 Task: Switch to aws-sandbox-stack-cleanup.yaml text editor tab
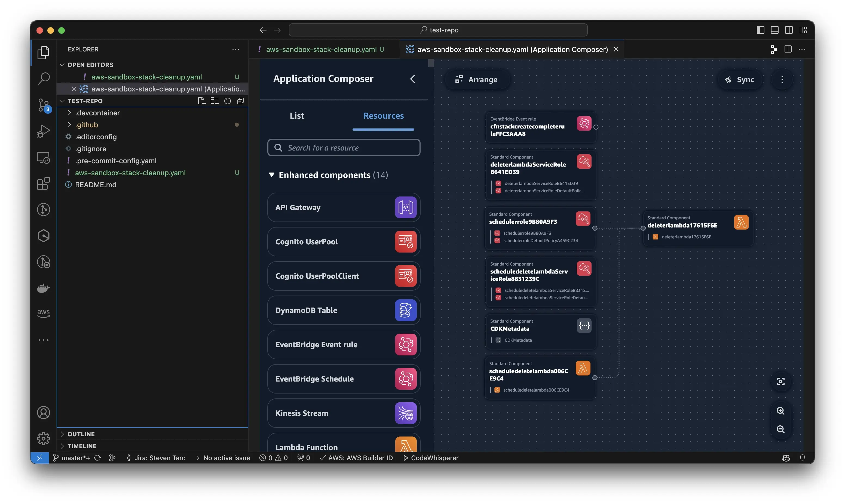tap(324, 49)
